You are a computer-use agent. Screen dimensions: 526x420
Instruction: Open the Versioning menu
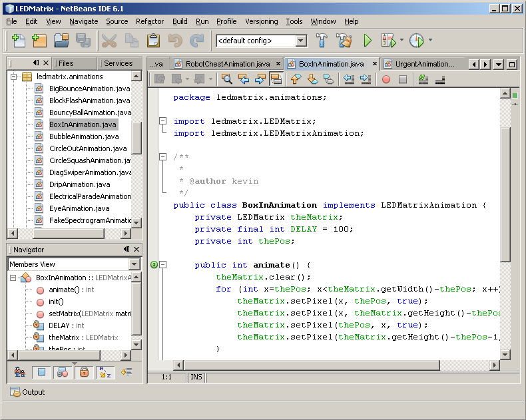tap(261, 21)
